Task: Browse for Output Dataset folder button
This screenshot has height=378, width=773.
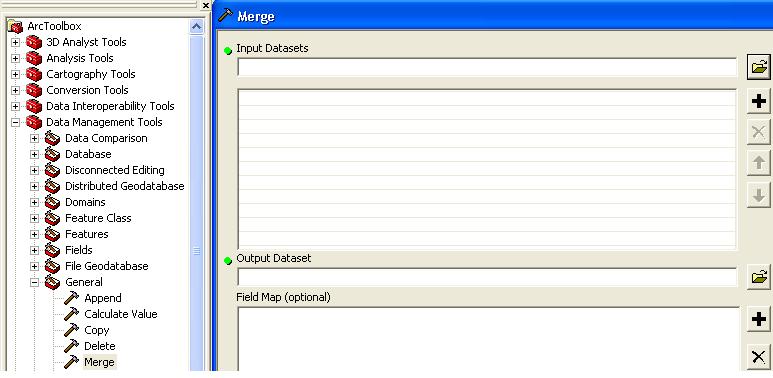Action: (759, 277)
